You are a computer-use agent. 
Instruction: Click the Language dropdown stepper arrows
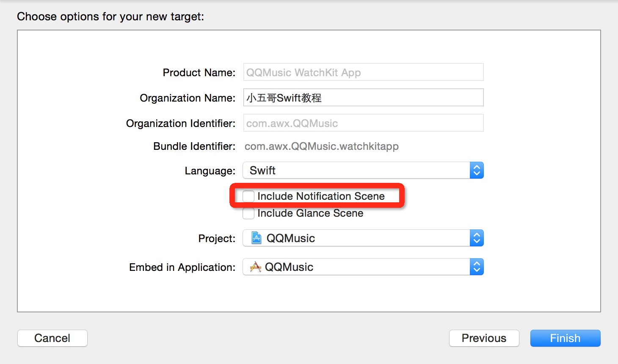477,170
